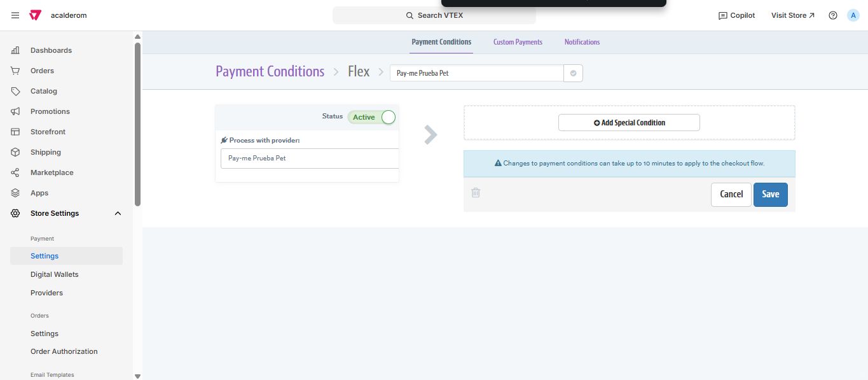Open the Visit Store link
This screenshot has width=868, height=380.
pyautogui.click(x=792, y=15)
